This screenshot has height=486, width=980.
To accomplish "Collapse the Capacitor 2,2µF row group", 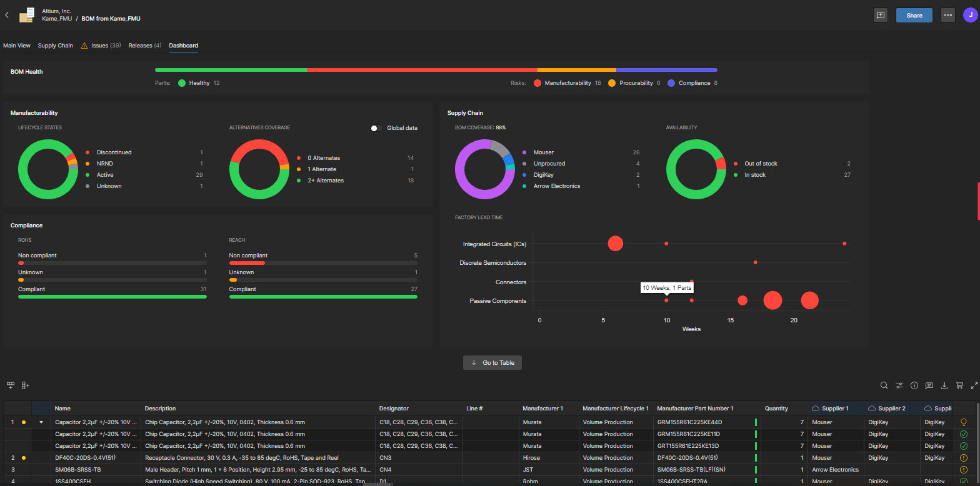I will click(x=41, y=422).
